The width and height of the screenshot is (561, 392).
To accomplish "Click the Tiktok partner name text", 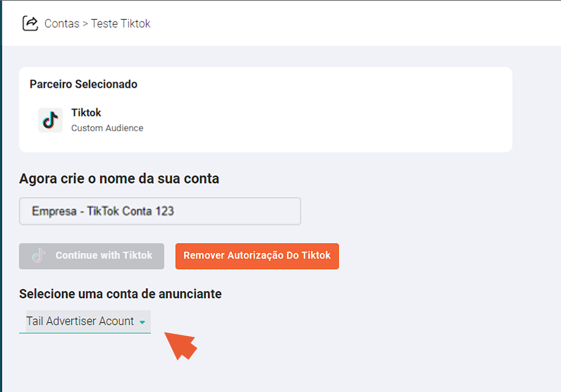I will 86,112.
